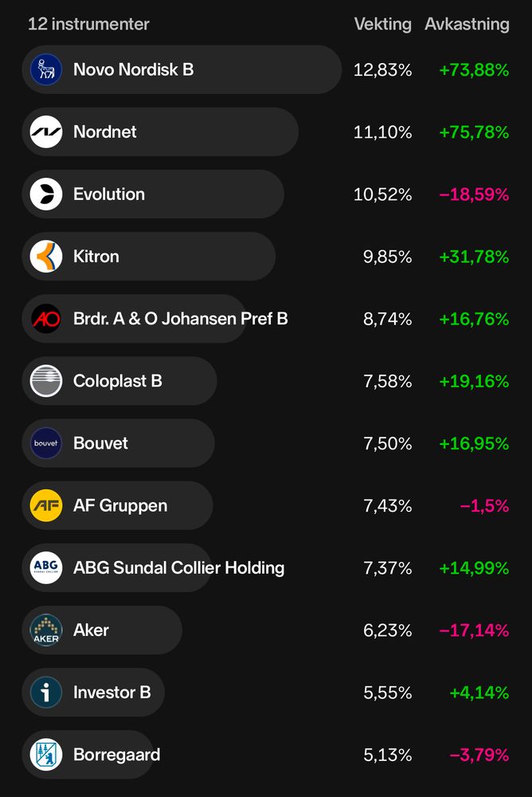Tap the Coloplast B logo icon

tap(45, 381)
